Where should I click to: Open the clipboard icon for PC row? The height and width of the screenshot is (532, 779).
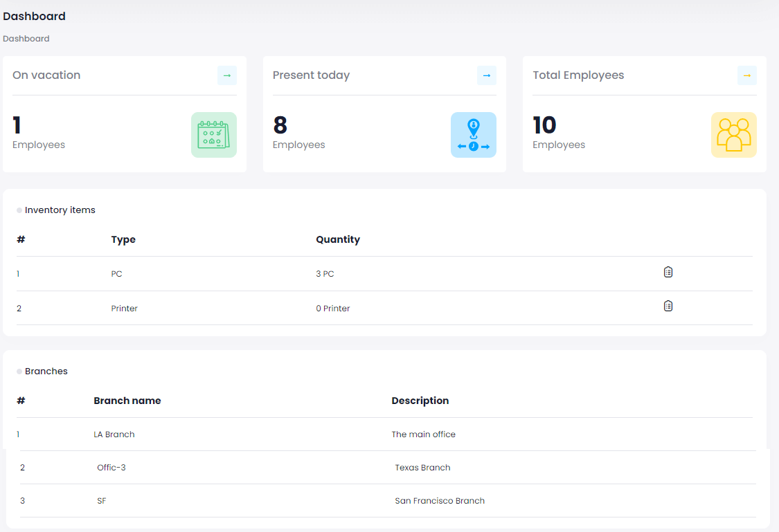click(668, 272)
